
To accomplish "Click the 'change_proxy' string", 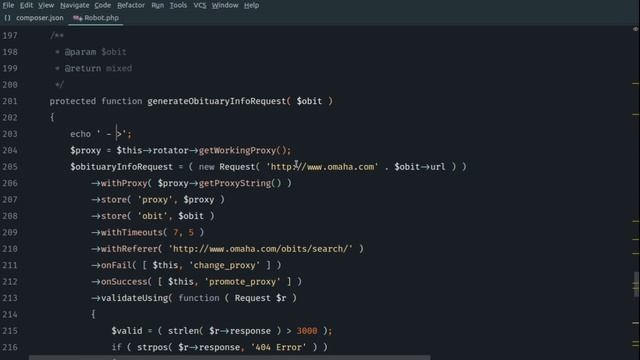I will pos(224,265).
